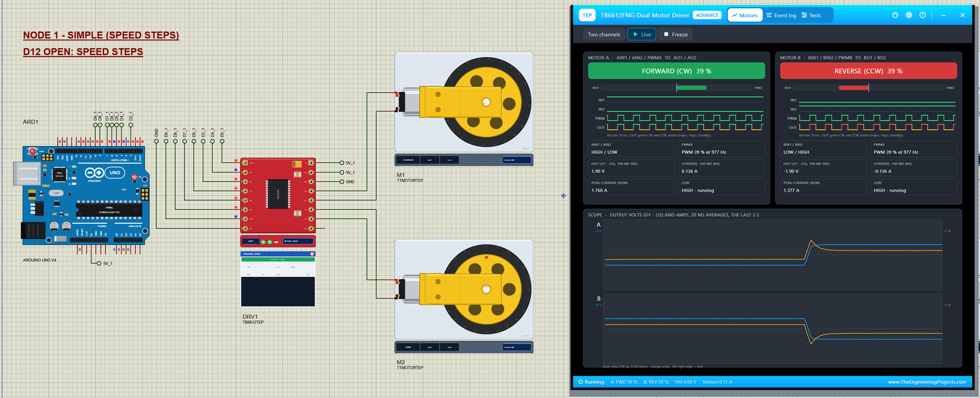980x398 pixels.
Task: Click Motor B current value -0.136 A
Action: pos(914,168)
